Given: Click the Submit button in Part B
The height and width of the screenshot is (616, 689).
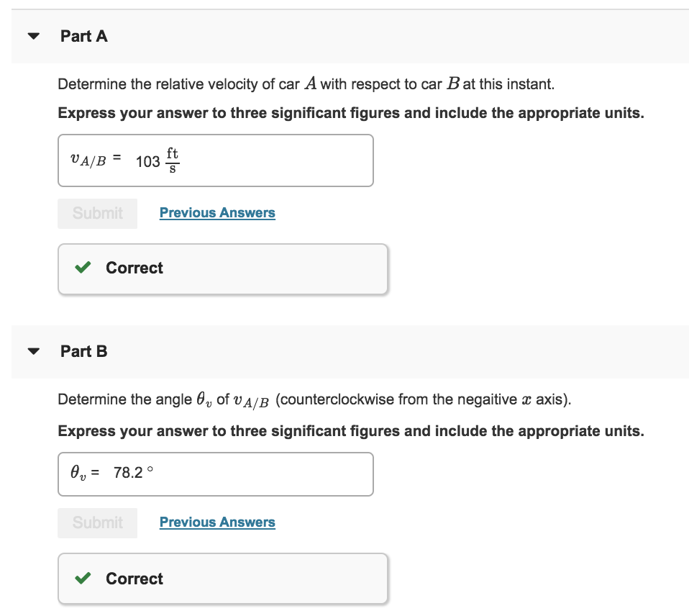Looking at the screenshot, I should point(97,522).
